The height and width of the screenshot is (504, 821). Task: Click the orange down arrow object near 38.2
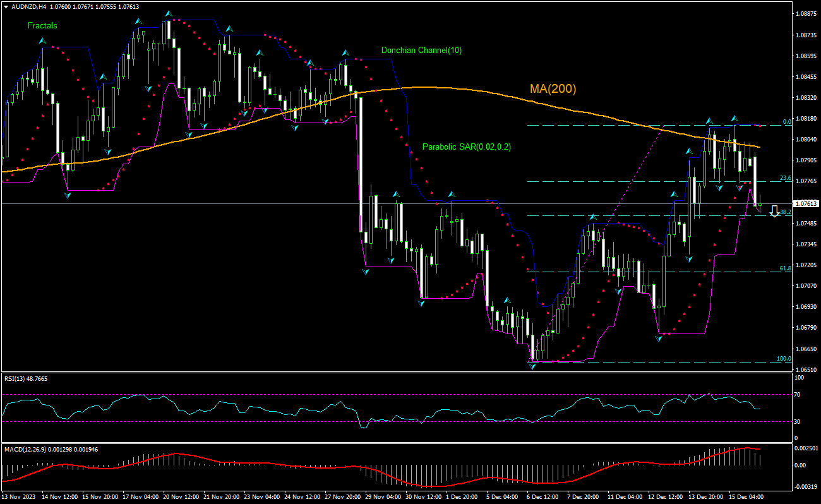pos(774,211)
